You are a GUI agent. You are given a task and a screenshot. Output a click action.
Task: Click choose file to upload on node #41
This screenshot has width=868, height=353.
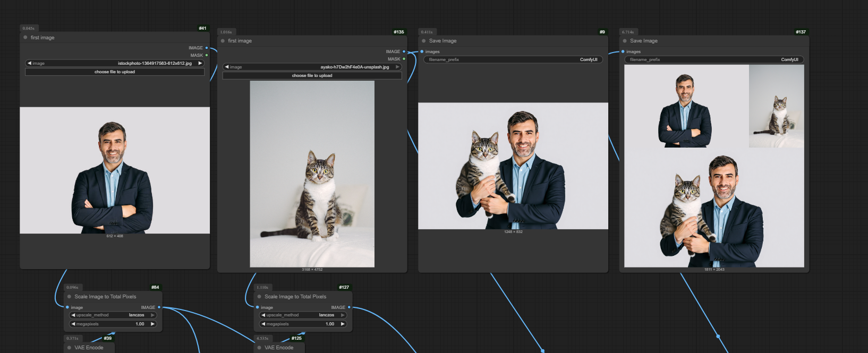pyautogui.click(x=115, y=72)
